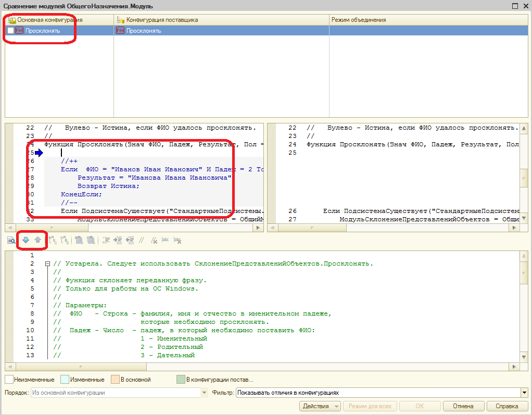The image size is (532, 415).
Task: Click left arrow of bottom pane's horizontal scrollbar
Action: [9, 367]
